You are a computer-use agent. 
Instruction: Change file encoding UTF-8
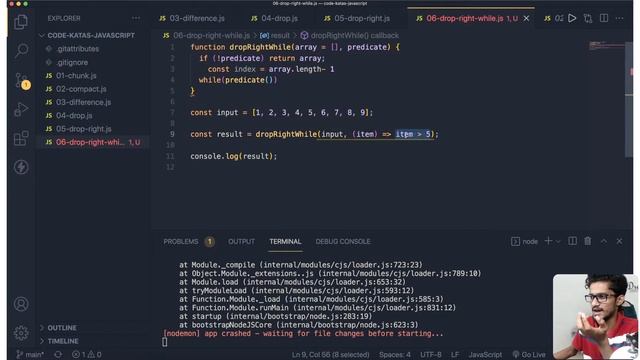click(x=431, y=354)
